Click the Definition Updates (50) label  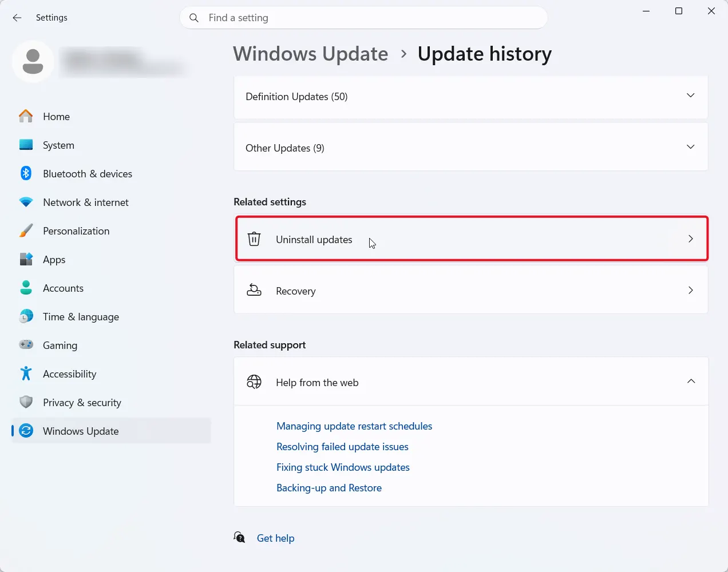tap(296, 97)
